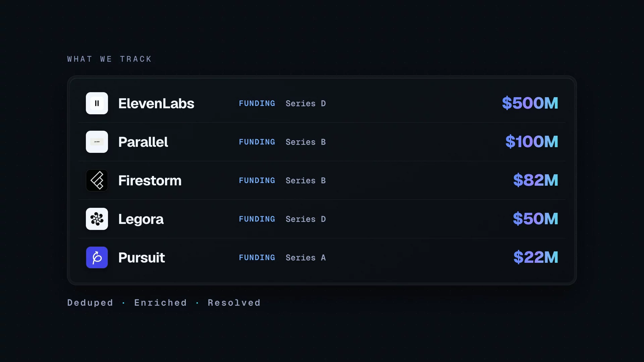Open the Pursuit company name

142,258
